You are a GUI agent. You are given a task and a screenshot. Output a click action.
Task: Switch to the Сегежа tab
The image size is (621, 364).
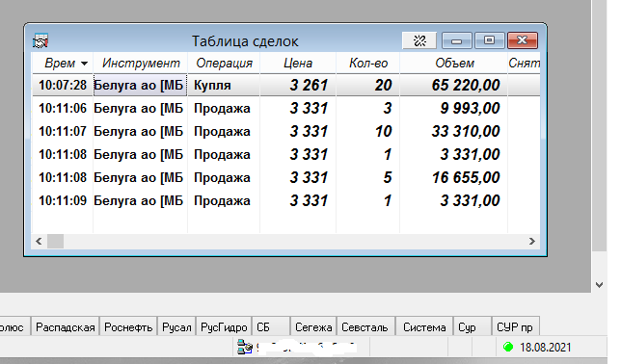click(x=313, y=327)
